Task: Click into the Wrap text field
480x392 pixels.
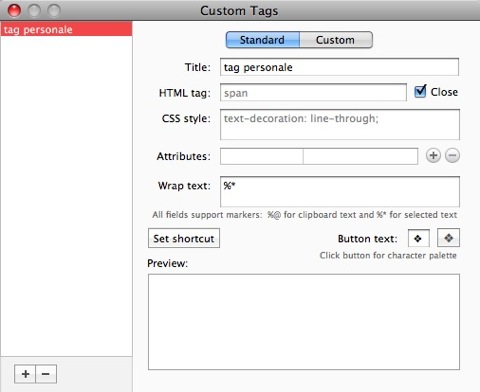Action: tap(340, 192)
